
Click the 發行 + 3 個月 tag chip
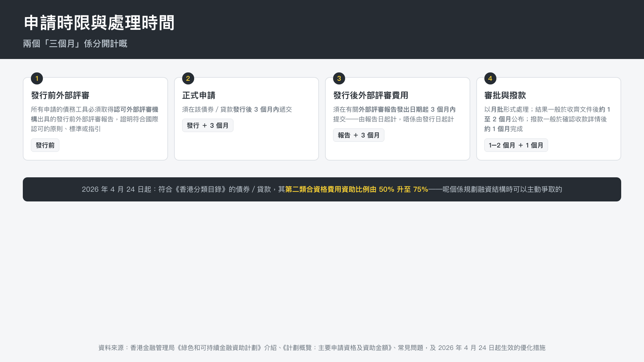pos(208,125)
